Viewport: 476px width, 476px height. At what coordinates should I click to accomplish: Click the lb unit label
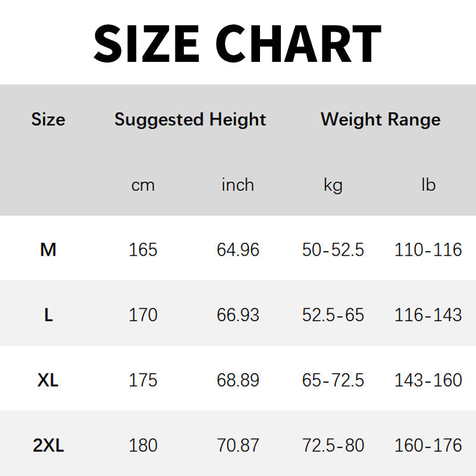tap(428, 185)
